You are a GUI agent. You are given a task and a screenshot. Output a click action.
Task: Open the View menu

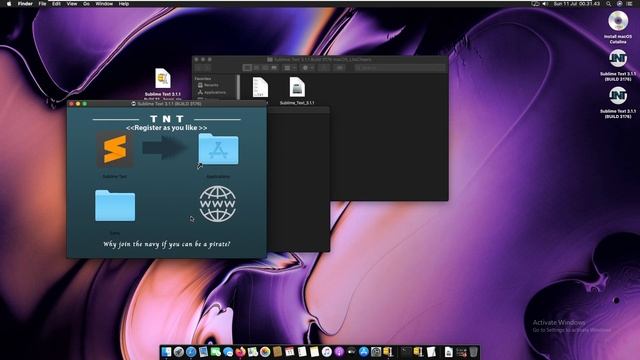click(72, 4)
